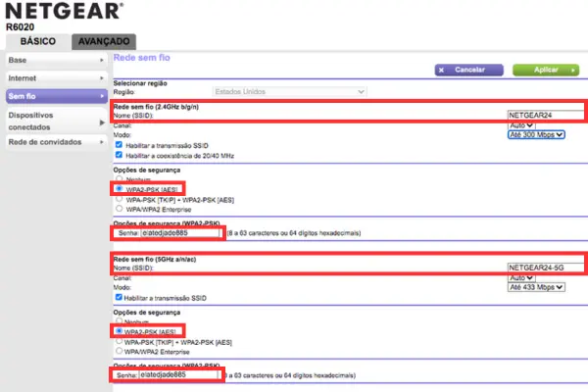Select WPA2-PSK [AES] for 5GHz
This screenshot has width=588, height=392.
tap(120, 331)
